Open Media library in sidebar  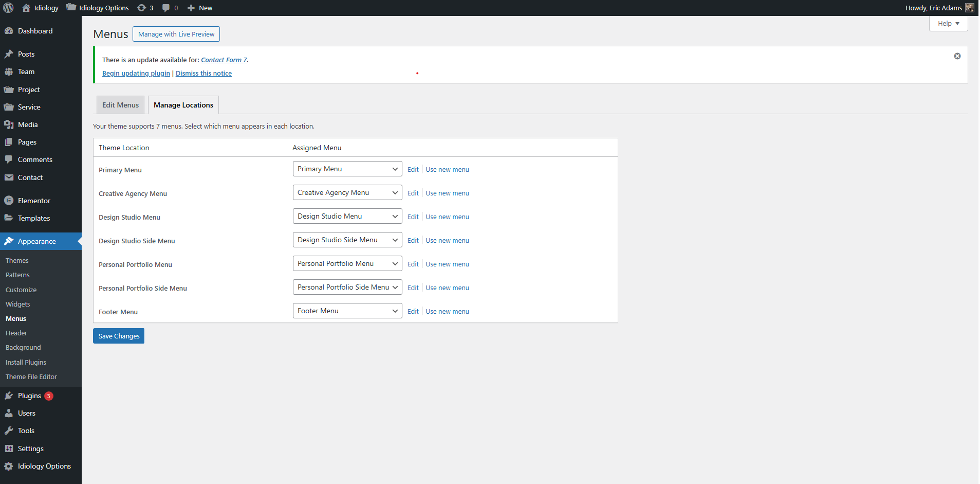[28, 124]
